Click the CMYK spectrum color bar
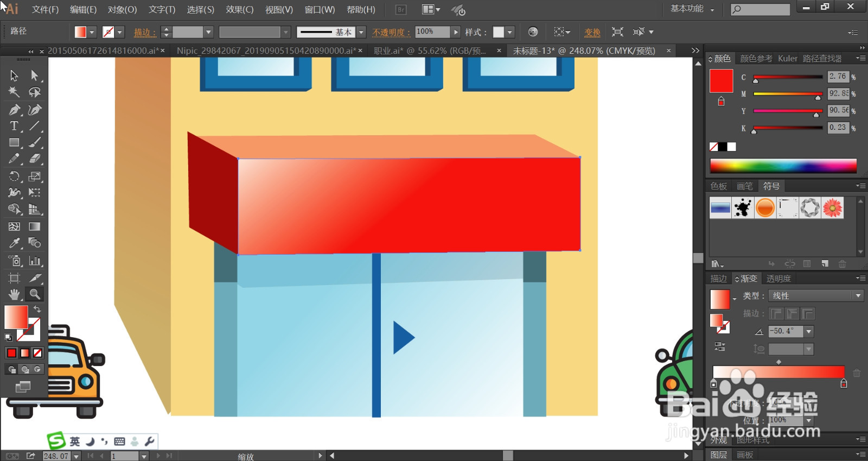This screenshot has height=461, width=868. click(x=783, y=166)
